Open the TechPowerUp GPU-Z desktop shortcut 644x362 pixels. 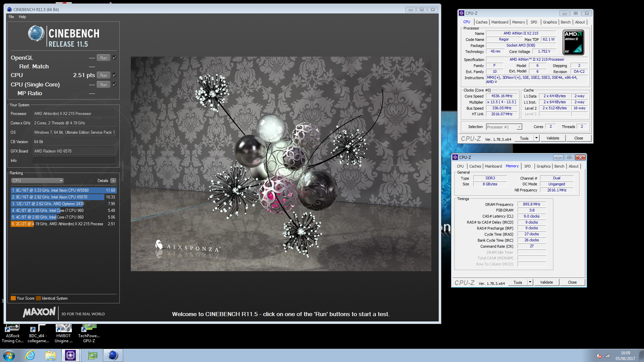(89, 334)
